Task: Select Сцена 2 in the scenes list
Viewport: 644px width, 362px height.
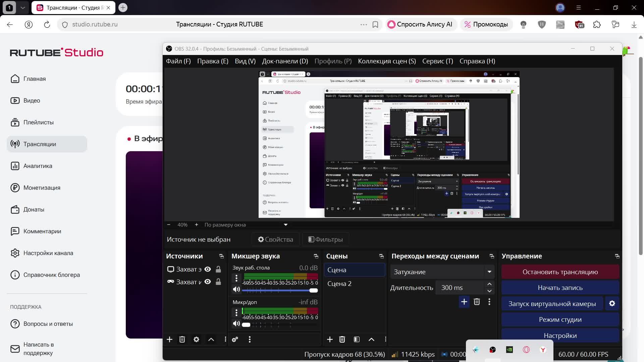Action: tap(339, 284)
